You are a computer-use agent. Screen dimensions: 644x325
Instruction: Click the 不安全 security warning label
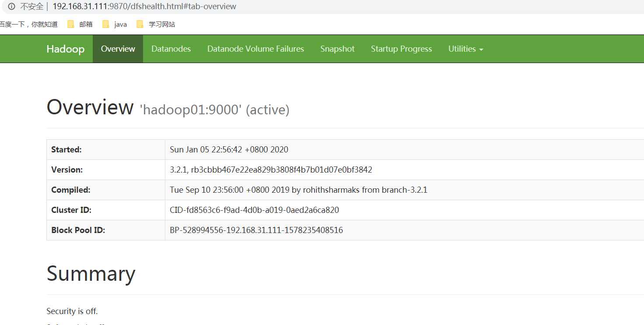pyautogui.click(x=31, y=7)
